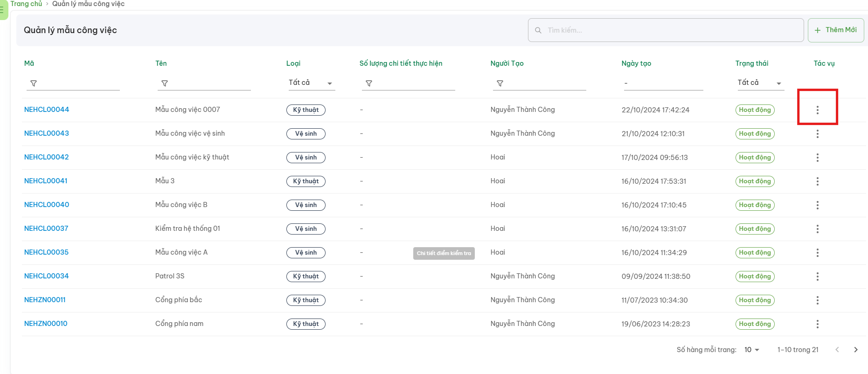Image resolution: width=868 pixels, height=374 pixels.
Task: Click date 19/06/2023 14:28:23 cell
Action: click(656, 324)
